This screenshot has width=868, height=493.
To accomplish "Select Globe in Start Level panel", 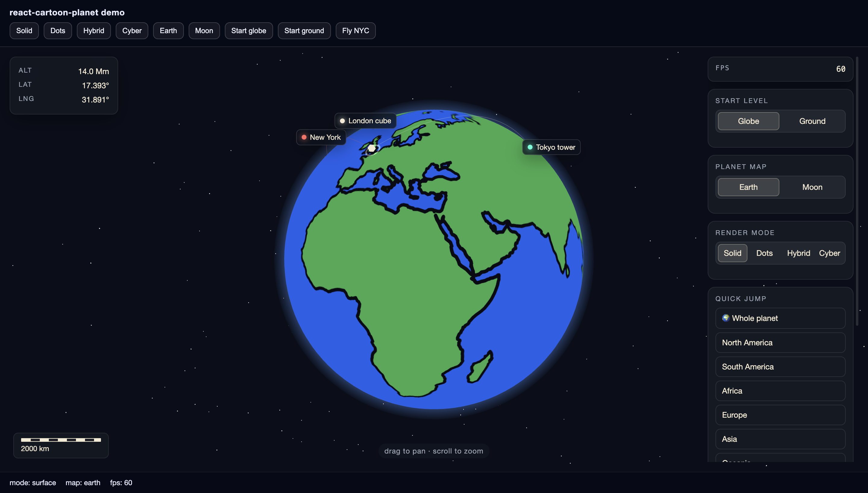I will (748, 121).
